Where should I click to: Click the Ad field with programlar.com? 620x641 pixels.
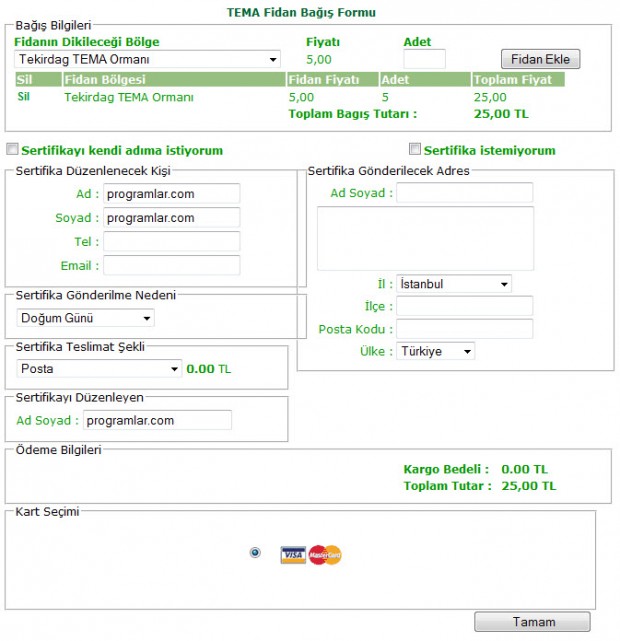coord(172,194)
